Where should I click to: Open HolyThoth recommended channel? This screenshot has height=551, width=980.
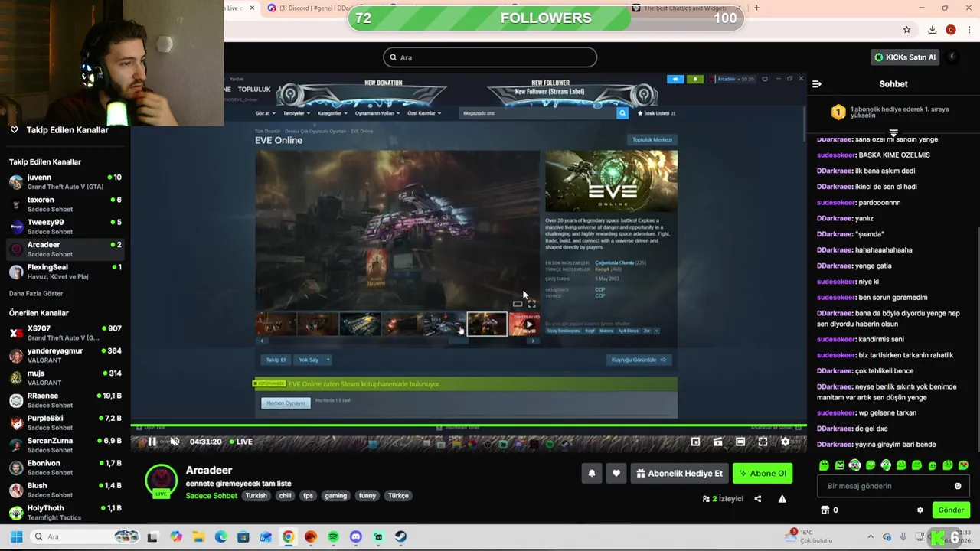[x=65, y=512]
